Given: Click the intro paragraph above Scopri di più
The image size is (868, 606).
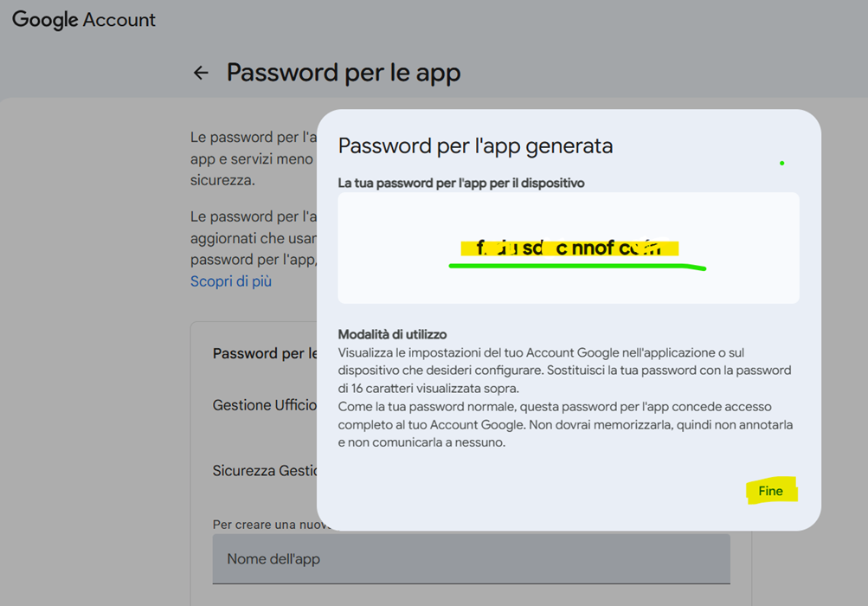Looking at the screenshot, I should (251, 159).
